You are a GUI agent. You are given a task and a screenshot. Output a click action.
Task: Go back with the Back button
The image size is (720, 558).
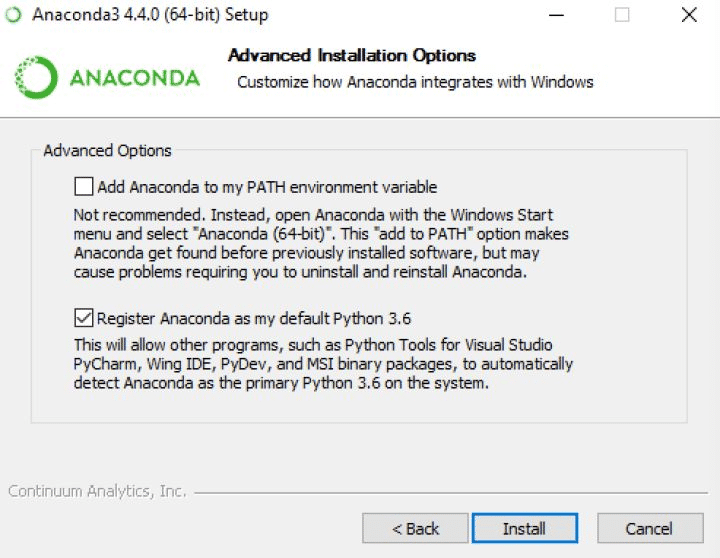(415, 528)
